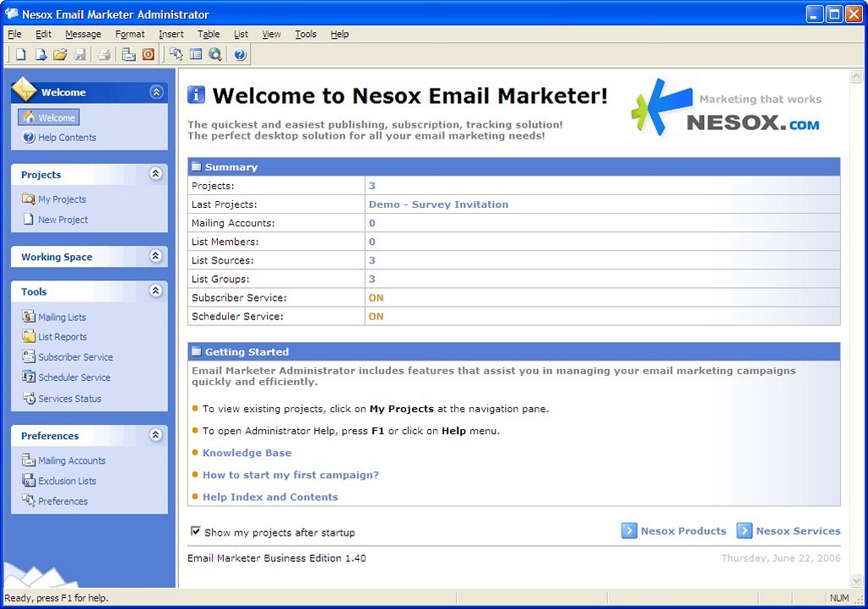868x609 pixels.
Task: Click the Projects count value 3
Action: 372,186
